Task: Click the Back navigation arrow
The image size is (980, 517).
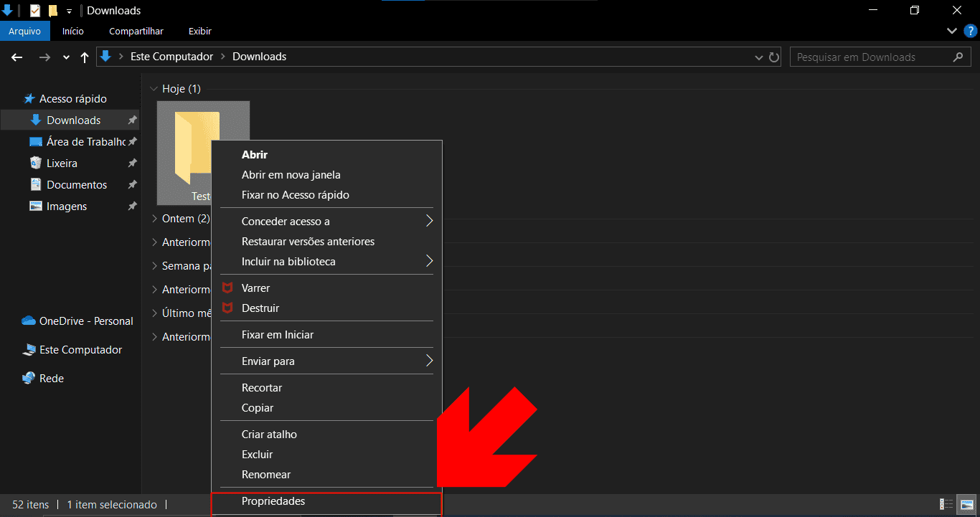Action: click(17, 57)
